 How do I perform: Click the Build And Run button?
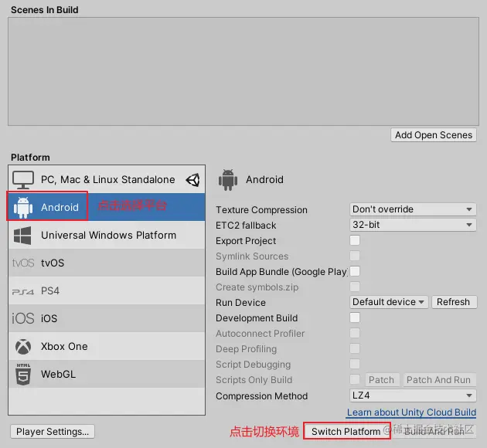coord(434,432)
